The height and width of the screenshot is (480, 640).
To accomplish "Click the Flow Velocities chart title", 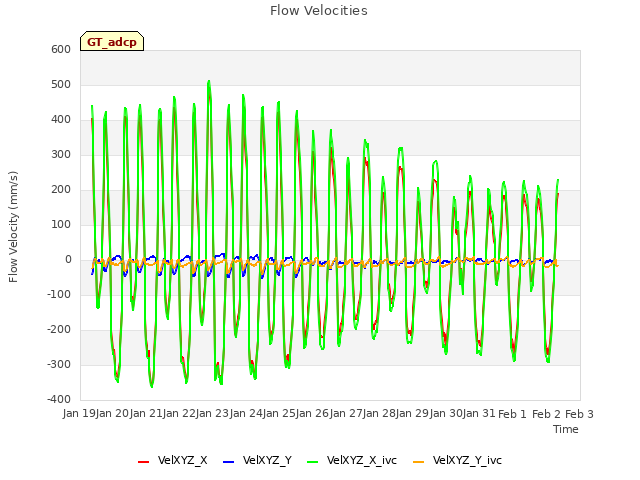I will click(319, 11).
